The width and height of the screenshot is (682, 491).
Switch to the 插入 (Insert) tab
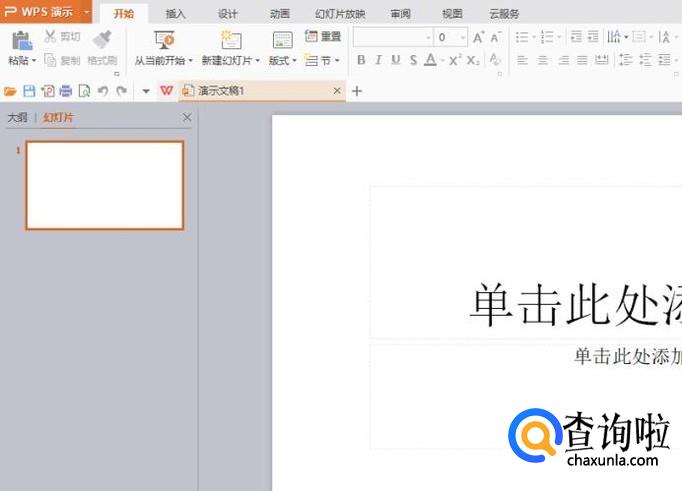click(176, 14)
